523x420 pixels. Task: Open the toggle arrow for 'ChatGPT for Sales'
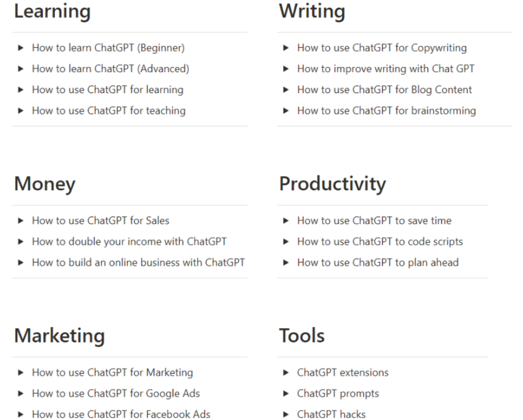(x=21, y=221)
